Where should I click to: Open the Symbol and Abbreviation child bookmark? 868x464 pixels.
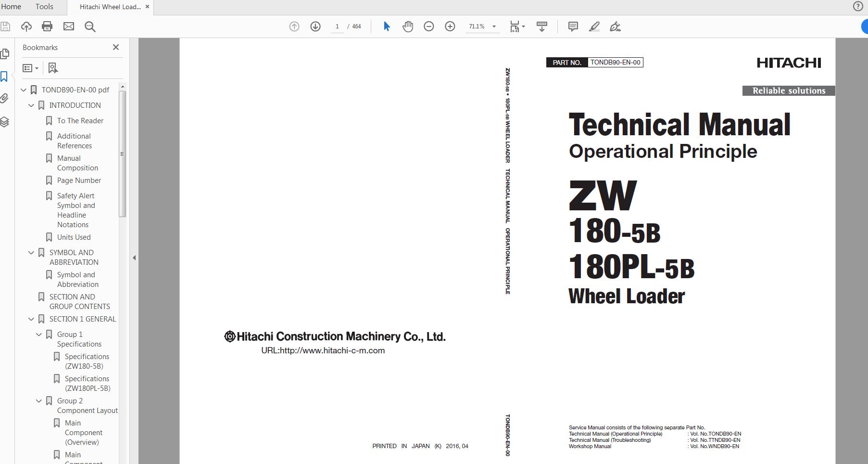coord(77,280)
